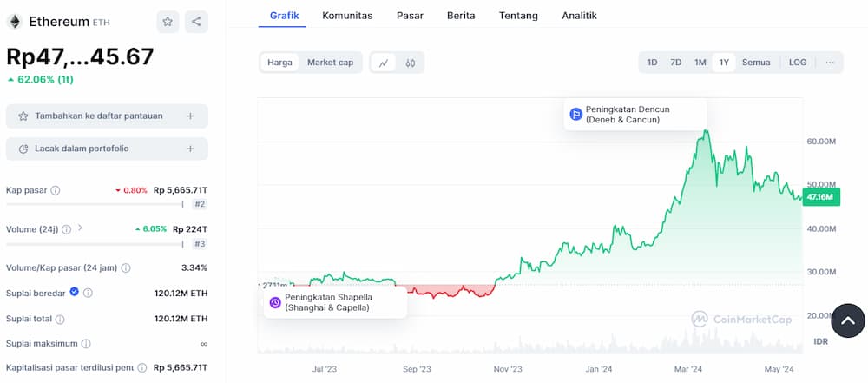Switch to the Analitik tab
Image resolution: width=868 pixels, height=383 pixels.
click(x=579, y=16)
